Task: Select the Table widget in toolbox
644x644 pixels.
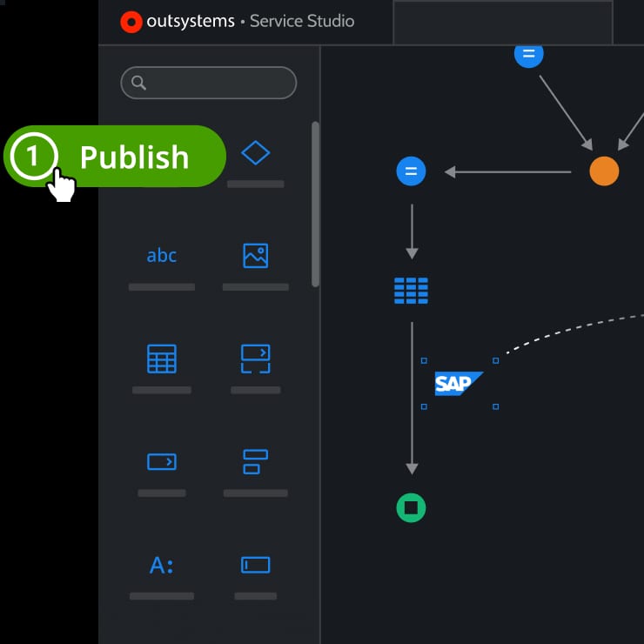Action: (161, 359)
